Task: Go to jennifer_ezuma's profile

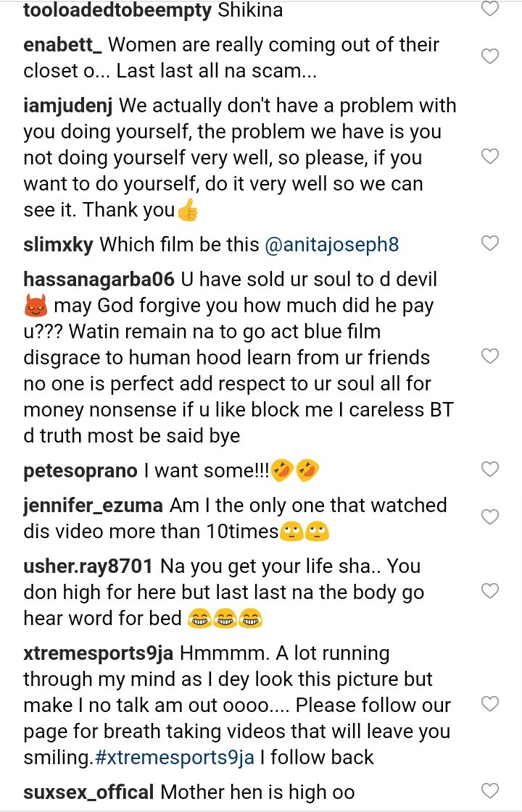Action: click(x=94, y=506)
